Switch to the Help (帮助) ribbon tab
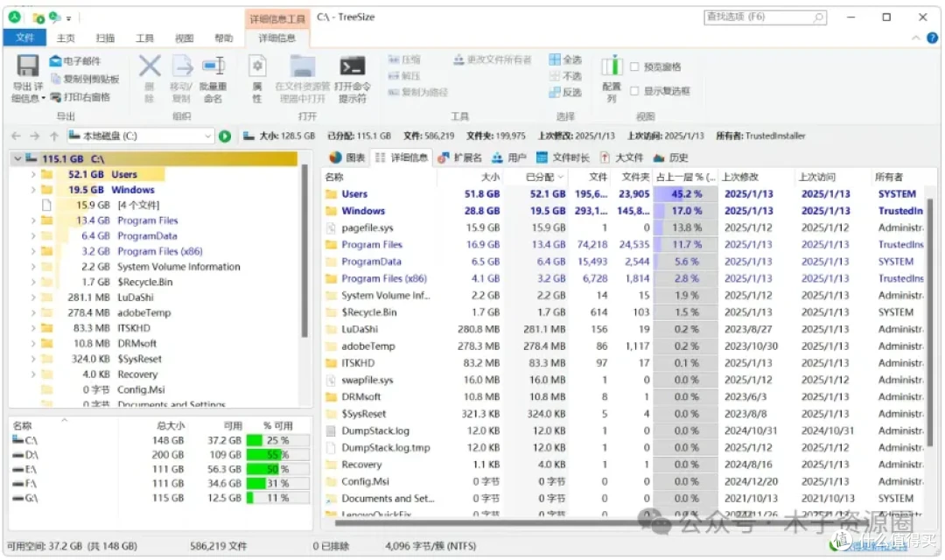The width and height of the screenshot is (945, 560). coord(224,38)
